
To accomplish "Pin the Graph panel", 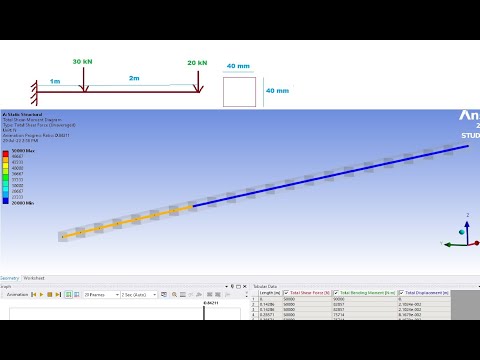I will pyautogui.click(x=232, y=286).
